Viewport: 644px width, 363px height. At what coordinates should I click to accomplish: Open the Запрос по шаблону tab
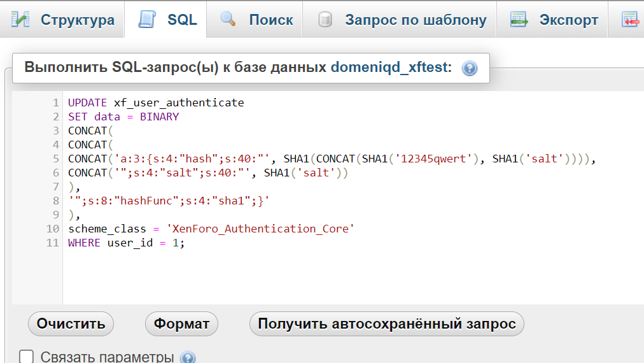pos(400,19)
